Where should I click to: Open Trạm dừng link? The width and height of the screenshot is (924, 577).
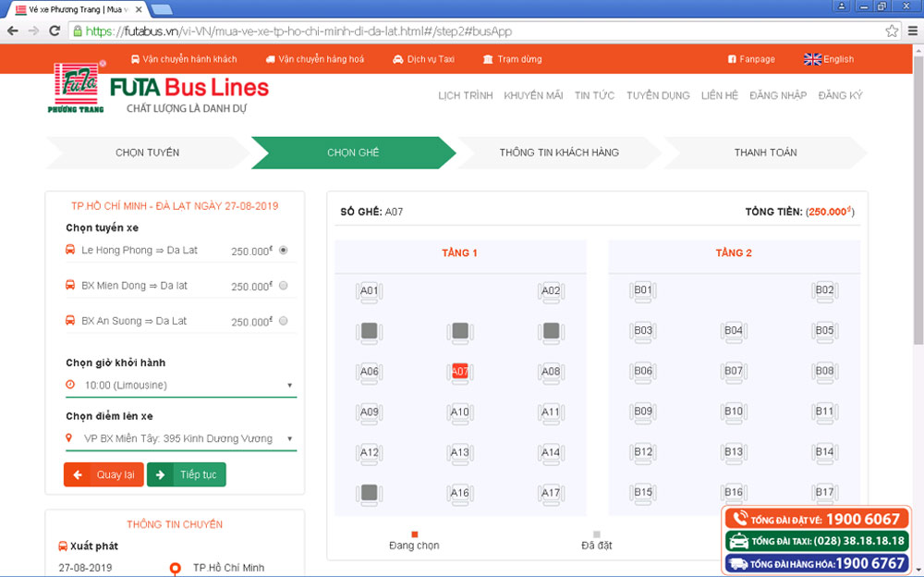click(x=512, y=59)
